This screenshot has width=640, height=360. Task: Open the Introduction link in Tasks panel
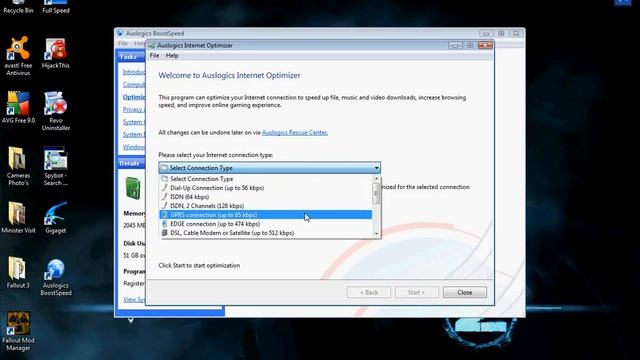click(134, 72)
